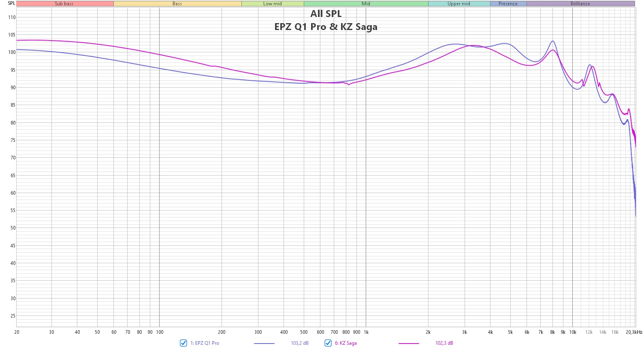Click the 102,3 dB legend value
The height and width of the screenshot is (348, 644).
pos(444,343)
